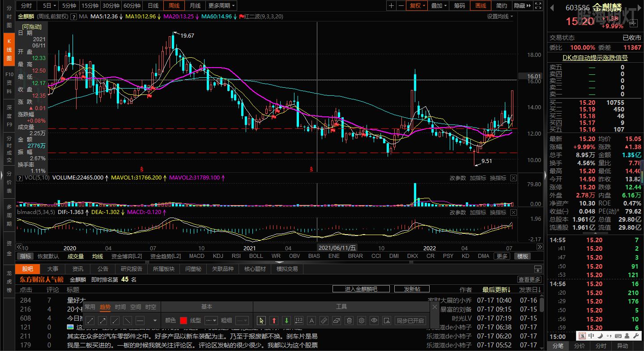This screenshot has width=644, height=351.
Task: Open the 研究报告 research tab
Action: (132, 269)
